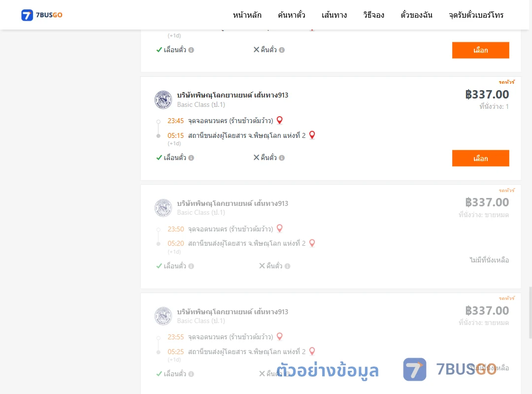Screen dimensions: 532x394
Task: Click Basic Class (ป.1) in the 23:45 trip
Action: click(x=201, y=104)
